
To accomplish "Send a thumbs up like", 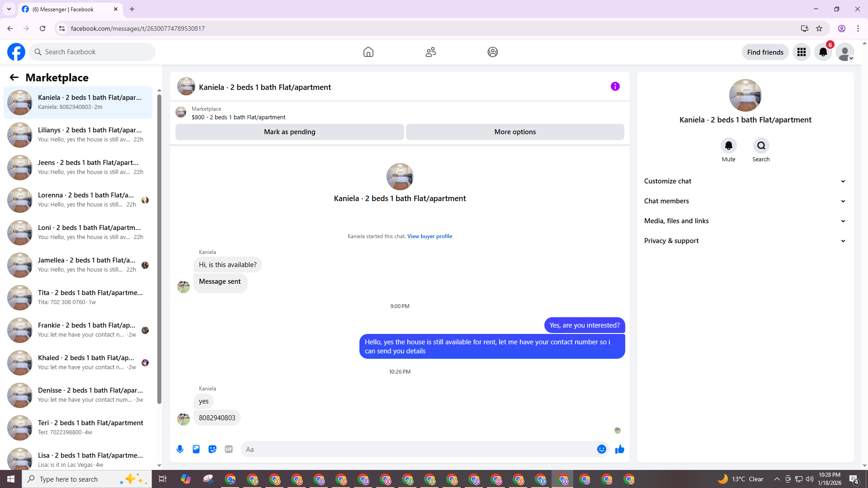I will click(x=620, y=449).
